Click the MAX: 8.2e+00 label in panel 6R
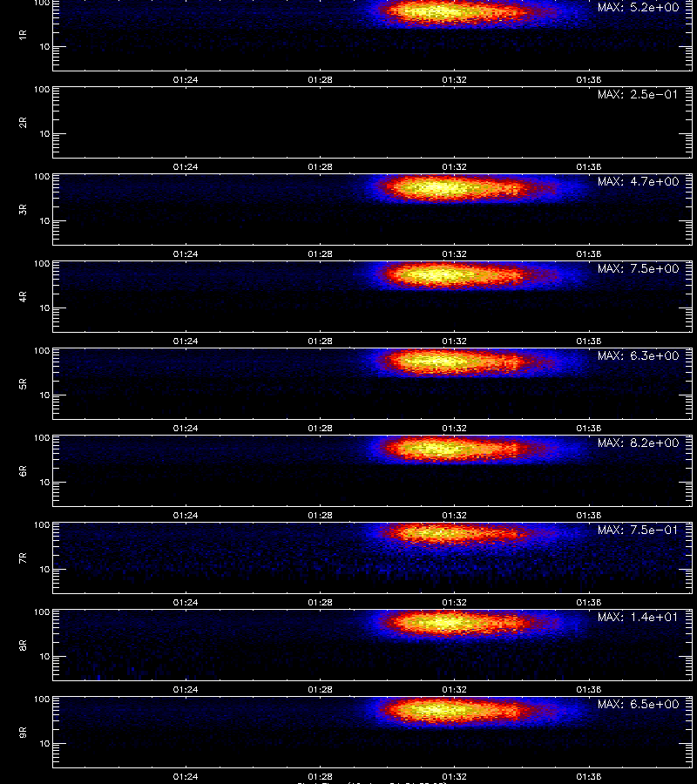 tap(638, 443)
